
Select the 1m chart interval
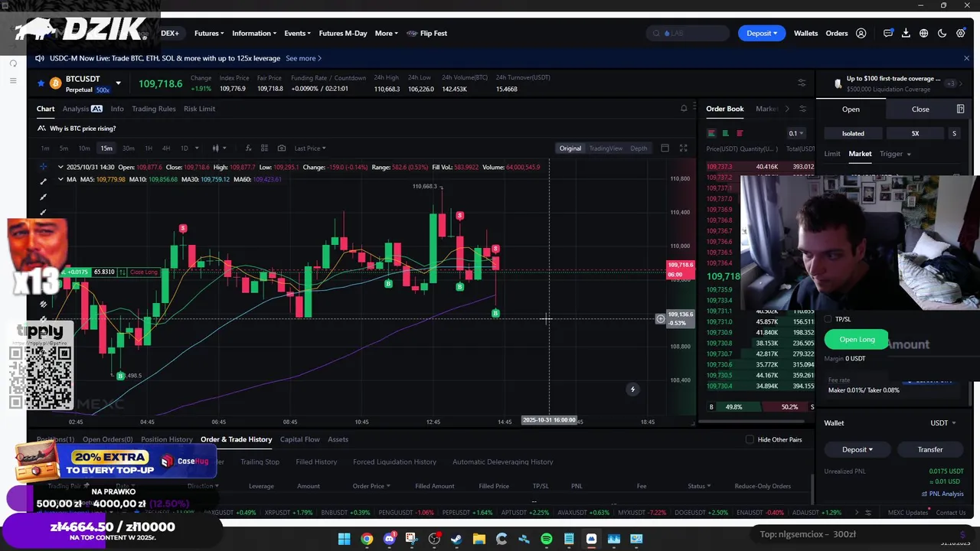(45, 148)
